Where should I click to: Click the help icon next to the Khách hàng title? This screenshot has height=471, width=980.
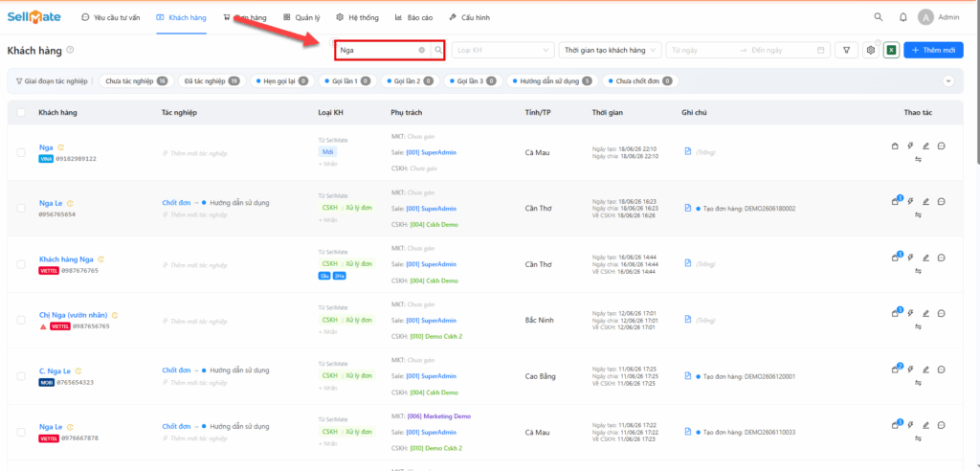click(70, 50)
